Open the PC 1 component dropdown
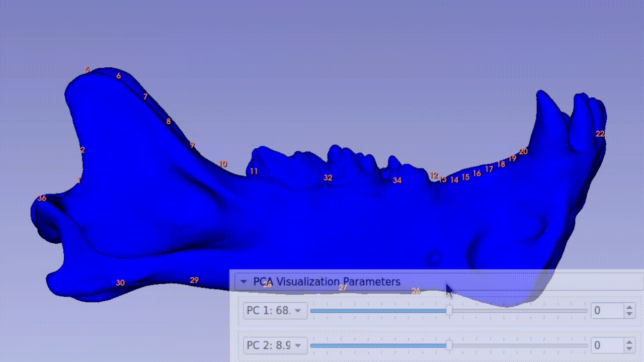The image size is (644, 362). (x=275, y=311)
